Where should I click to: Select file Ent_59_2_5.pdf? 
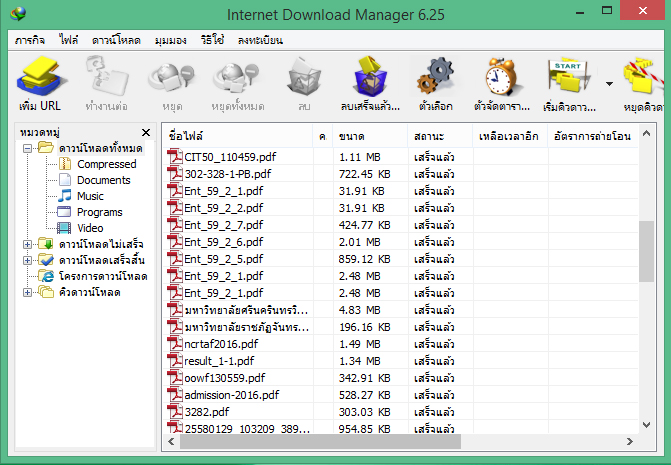coord(223,259)
